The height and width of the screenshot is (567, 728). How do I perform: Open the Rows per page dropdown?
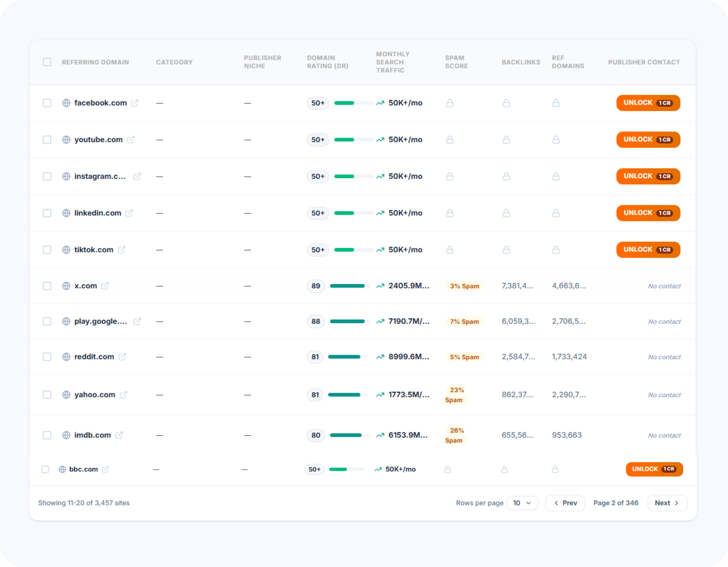coord(522,503)
